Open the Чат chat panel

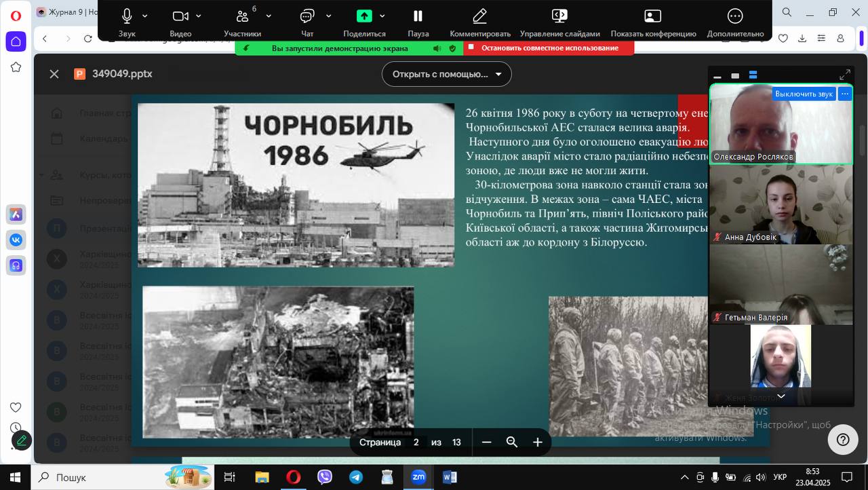(x=307, y=22)
